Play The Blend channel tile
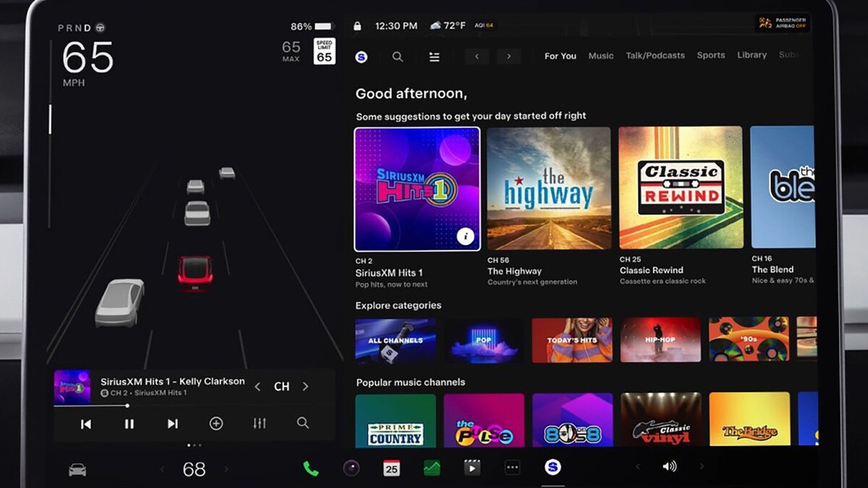Screen dimensions: 868x488 point(783,188)
